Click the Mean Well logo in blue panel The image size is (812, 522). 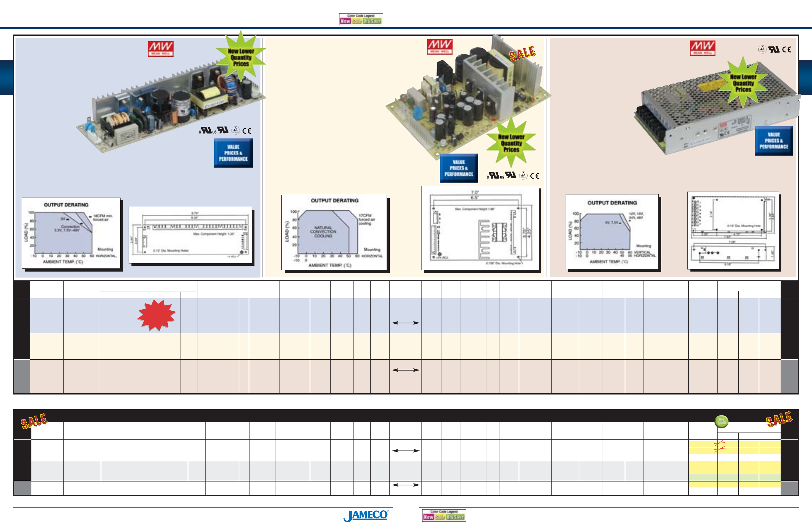(161, 49)
